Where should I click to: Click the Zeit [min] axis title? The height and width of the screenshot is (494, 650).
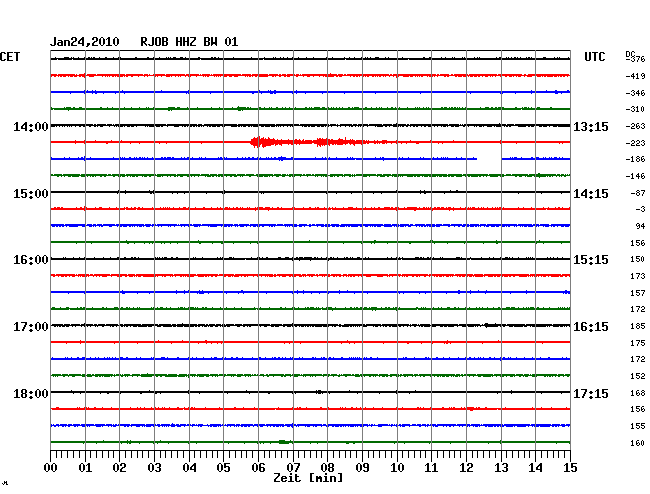click(x=308, y=478)
